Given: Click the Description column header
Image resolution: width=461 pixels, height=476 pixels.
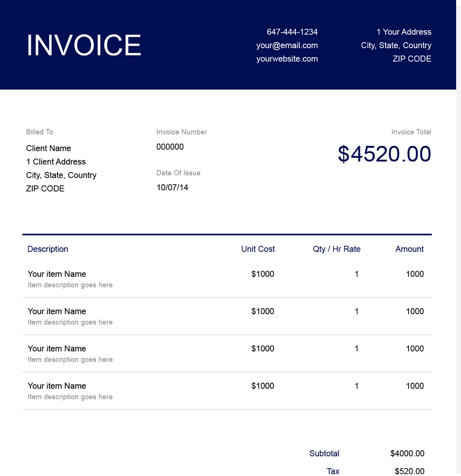Looking at the screenshot, I should tap(48, 249).
